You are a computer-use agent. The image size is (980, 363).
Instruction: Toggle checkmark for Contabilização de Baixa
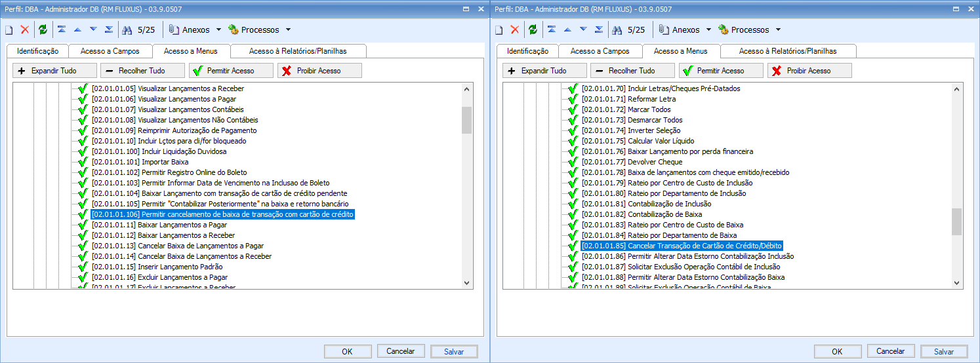point(573,214)
